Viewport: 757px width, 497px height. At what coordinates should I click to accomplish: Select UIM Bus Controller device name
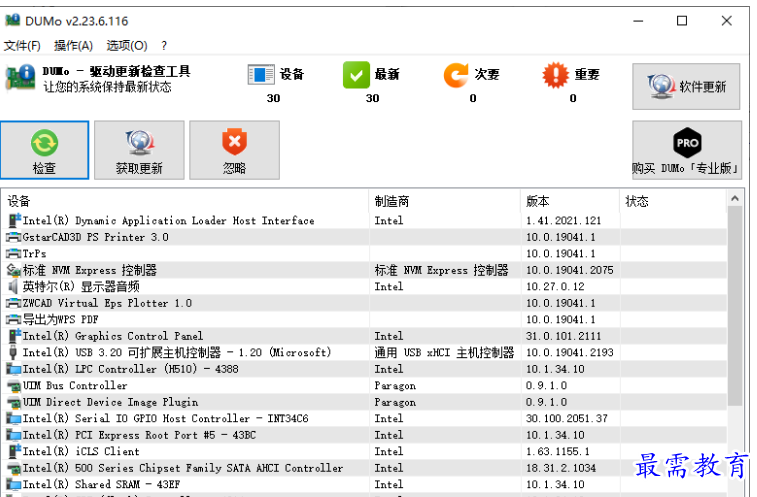pyautogui.click(x=75, y=385)
